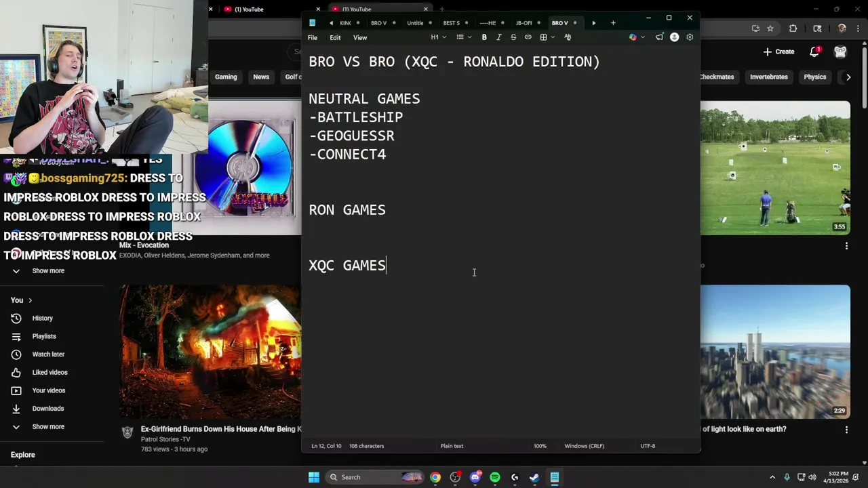The height and width of the screenshot is (488, 868).
Task: Open Windows Start menu
Action: coord(314,477)
